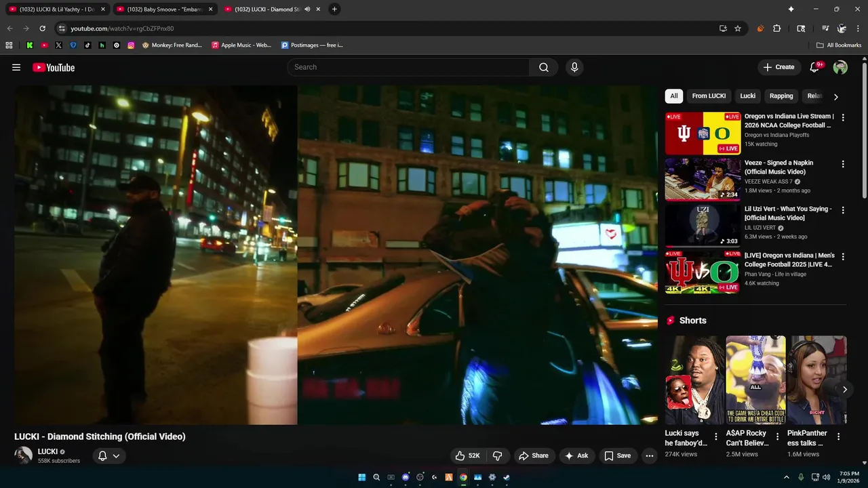
Task: Open Oregon vs Indiana Live Stream thumbnail
Action: tap(703, 134)
